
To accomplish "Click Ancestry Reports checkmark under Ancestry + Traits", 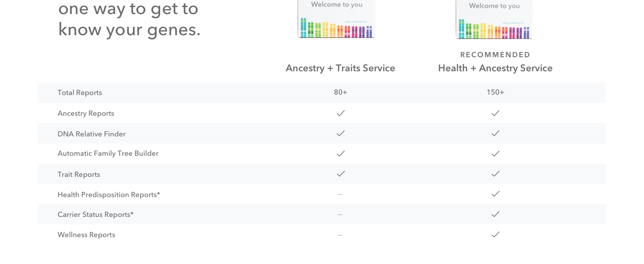I will (x=340, y=113).
